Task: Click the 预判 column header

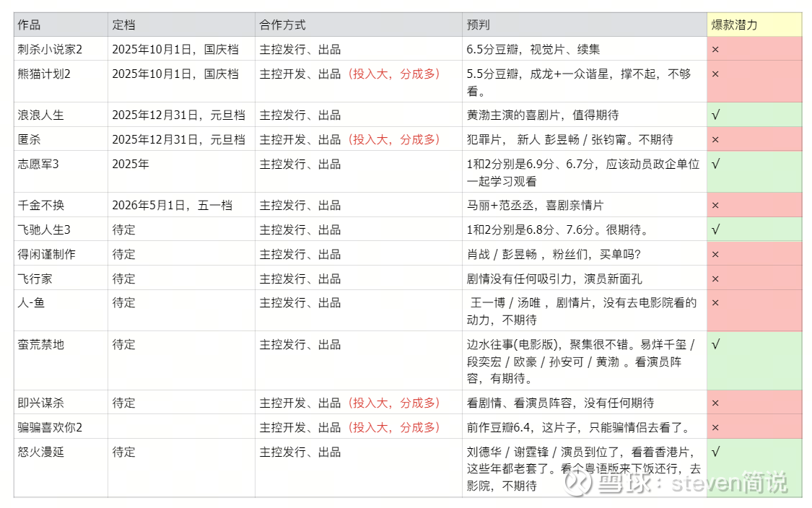Action: point(479,25)
